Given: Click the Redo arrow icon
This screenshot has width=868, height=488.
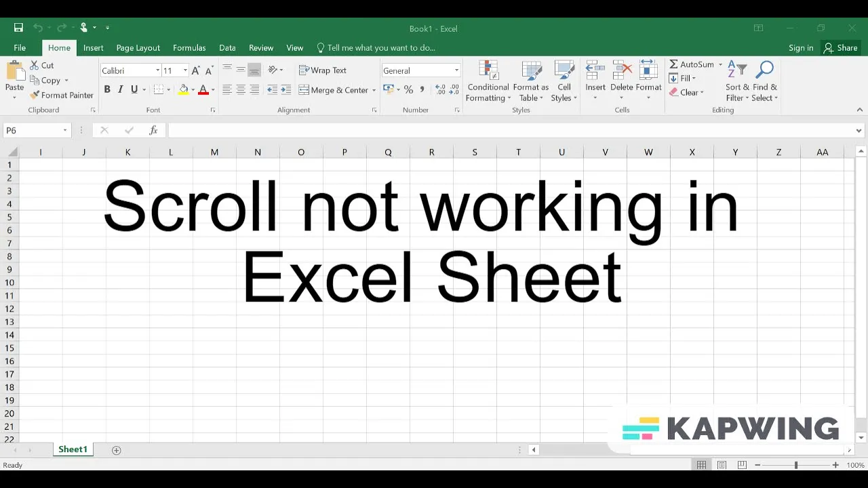Looking at the screenshot, I should 61,28.
